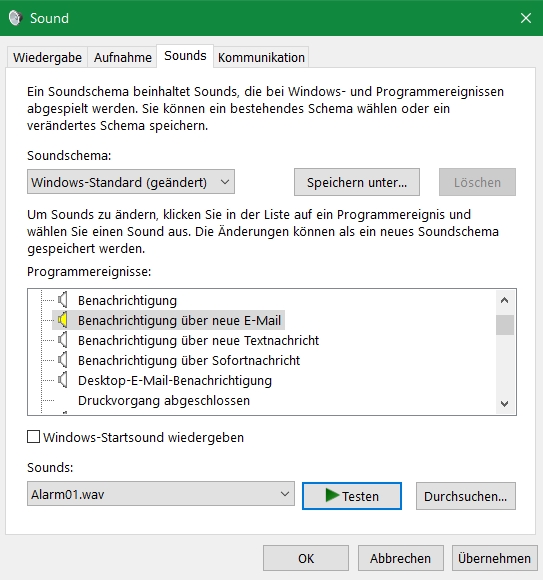Click green play triangle on Testen button
Screen dimensions: 543x580
click(x=332, y=495)
